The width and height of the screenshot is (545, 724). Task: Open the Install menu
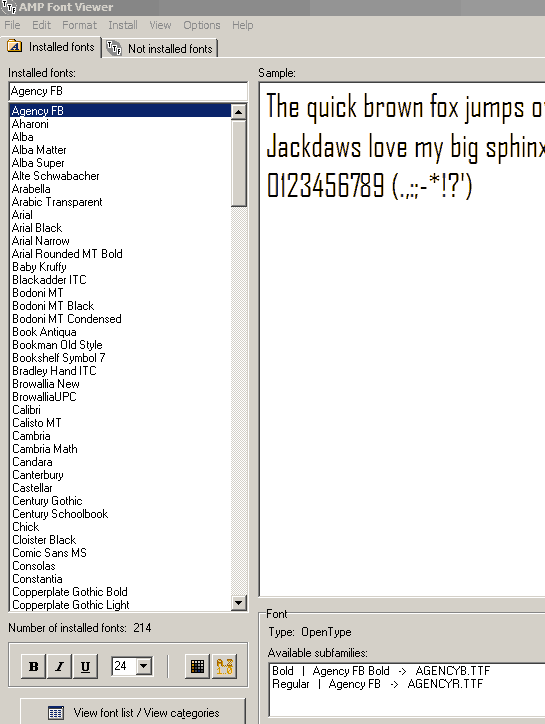click(x=123, y=25)
